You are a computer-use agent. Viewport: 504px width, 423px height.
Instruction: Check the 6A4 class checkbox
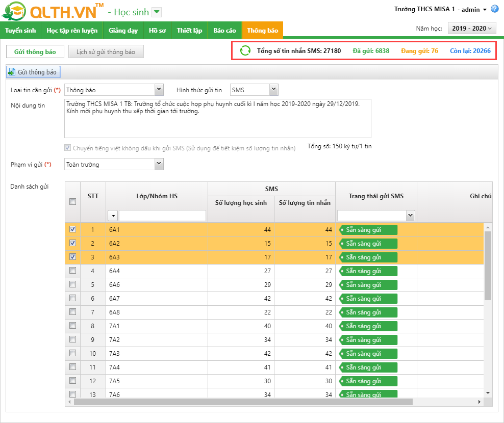tap(72, 271)
